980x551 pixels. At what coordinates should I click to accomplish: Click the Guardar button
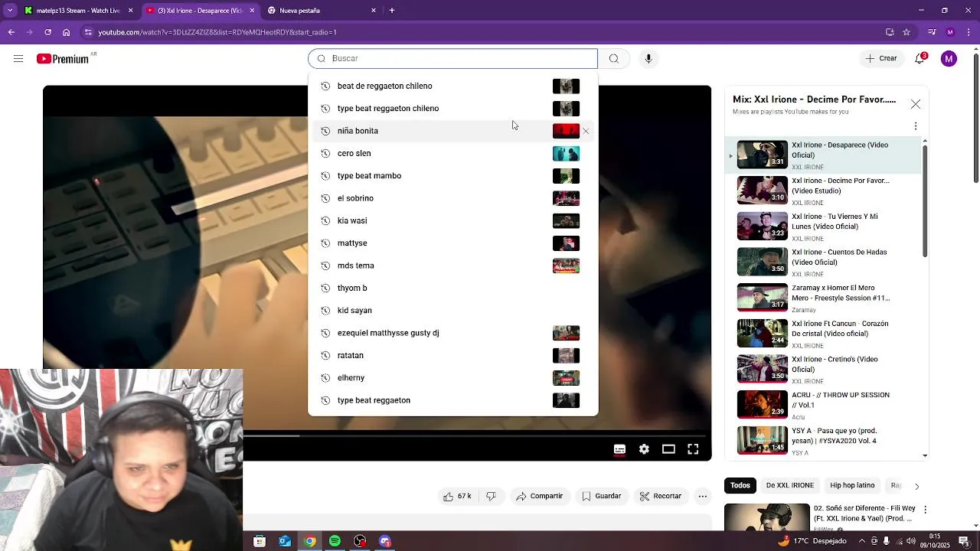pyautogui.click(x=601, y=497)
